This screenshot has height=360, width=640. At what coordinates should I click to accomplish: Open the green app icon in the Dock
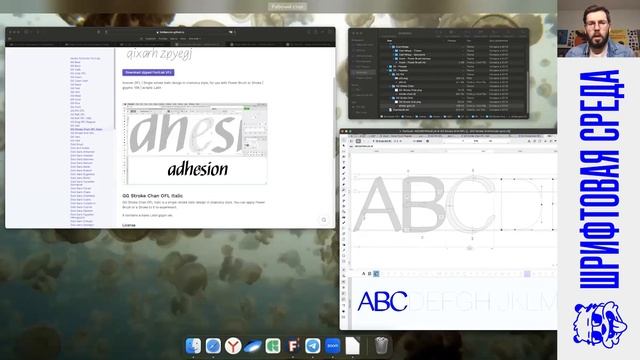click(x=273, y=346)
